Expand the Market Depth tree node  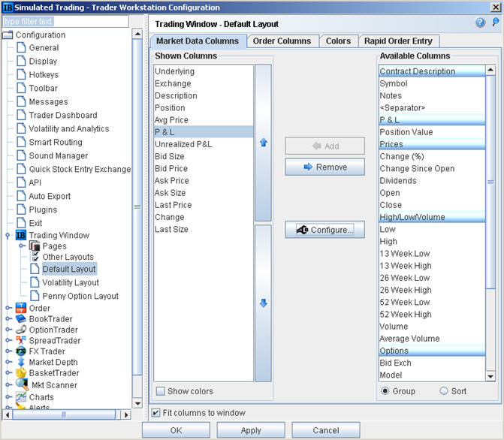click(x=8, y=362)
